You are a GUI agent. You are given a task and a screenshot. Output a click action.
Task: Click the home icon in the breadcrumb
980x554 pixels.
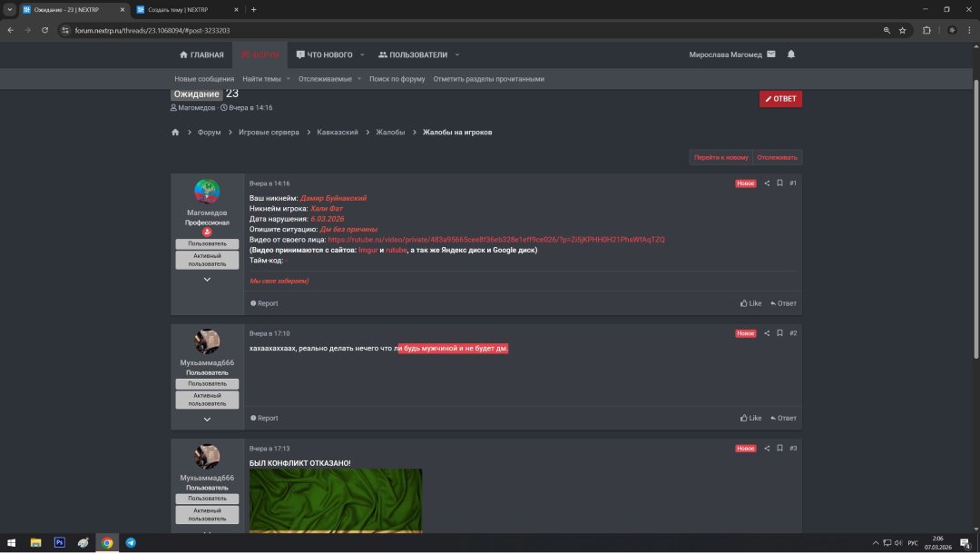[175, 133]
